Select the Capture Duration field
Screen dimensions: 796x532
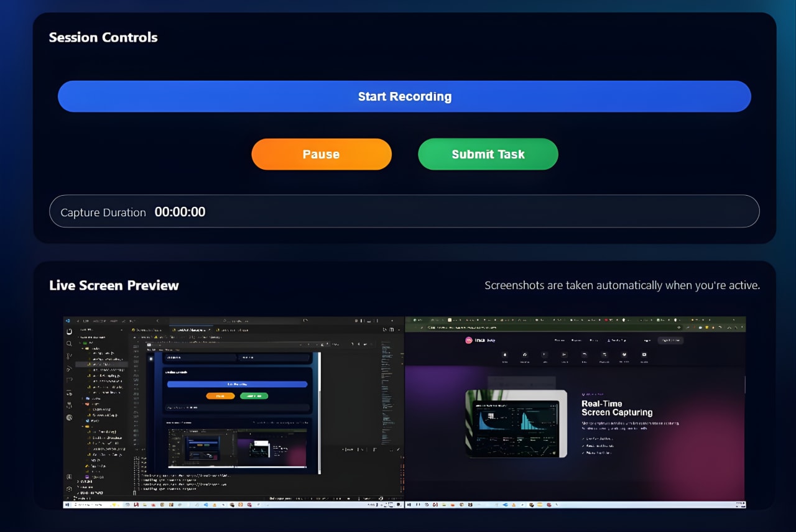click(x=404, y=211)
